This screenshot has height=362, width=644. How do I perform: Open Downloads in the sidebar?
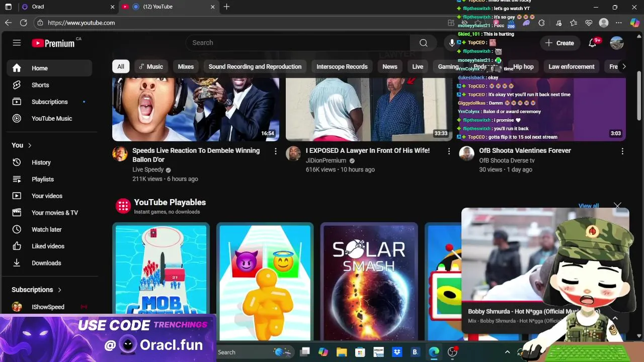coord(49,263)
